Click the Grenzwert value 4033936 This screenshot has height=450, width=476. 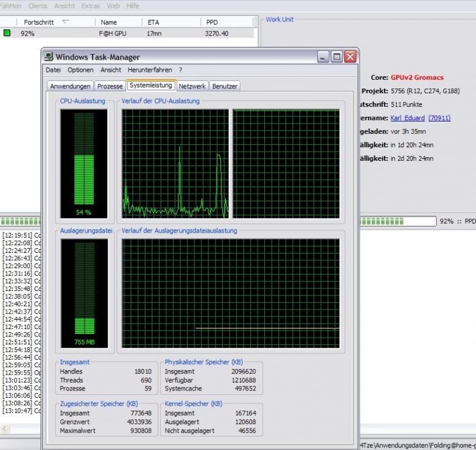139,422
